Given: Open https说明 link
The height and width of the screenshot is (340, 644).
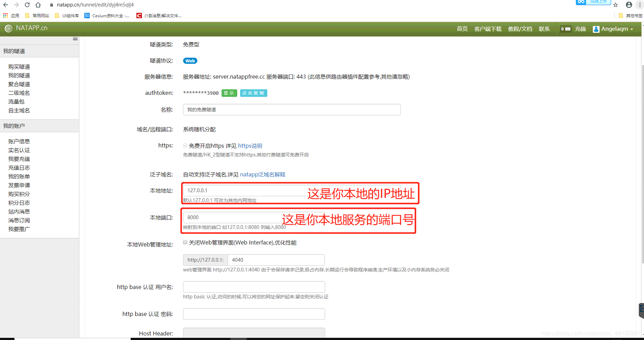Looking at the screenshot, I should coord(250,146).
